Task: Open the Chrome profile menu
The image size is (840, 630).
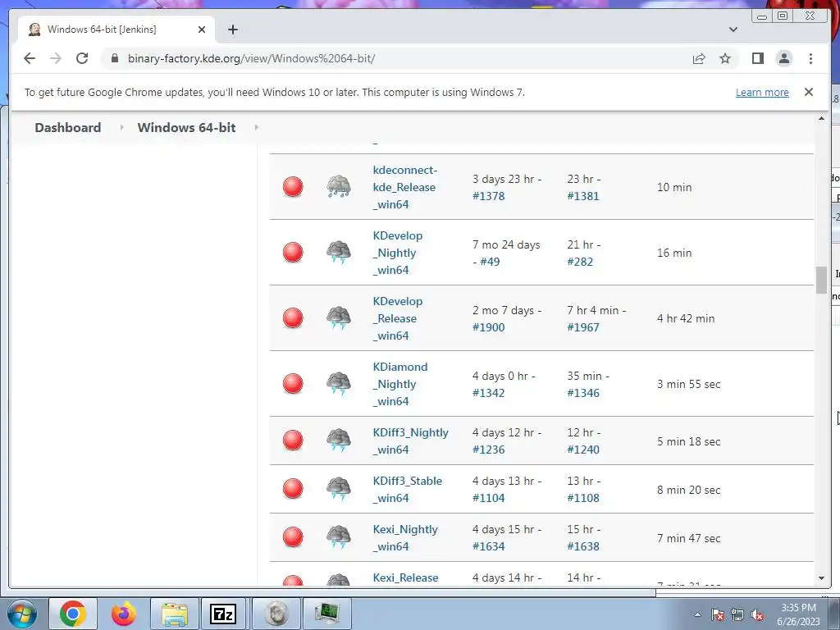Action: point(783,58)
